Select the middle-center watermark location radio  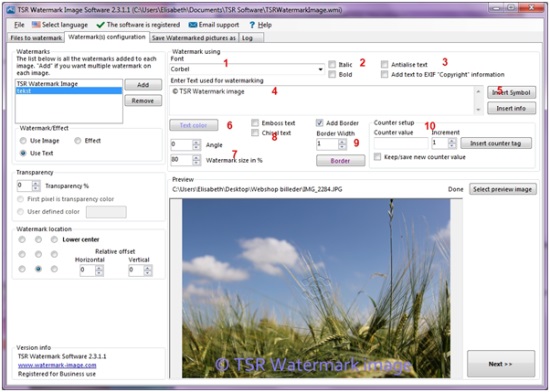pyautogui.click(x=38, y=254)
